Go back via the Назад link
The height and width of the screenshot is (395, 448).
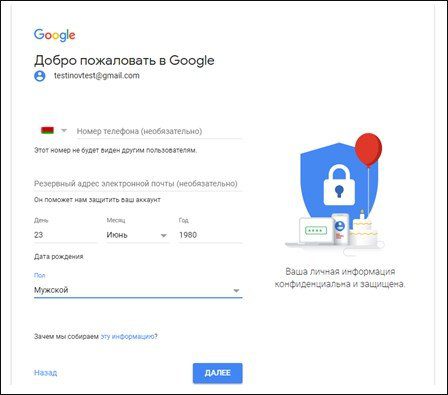pyautogui.click(x=46, y=373)
